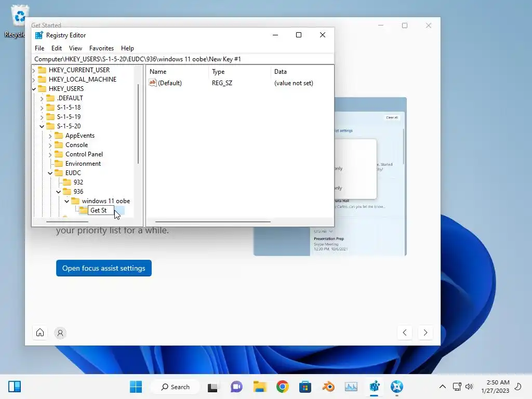Collapse the windows 11 oobe key

point(67,201)
